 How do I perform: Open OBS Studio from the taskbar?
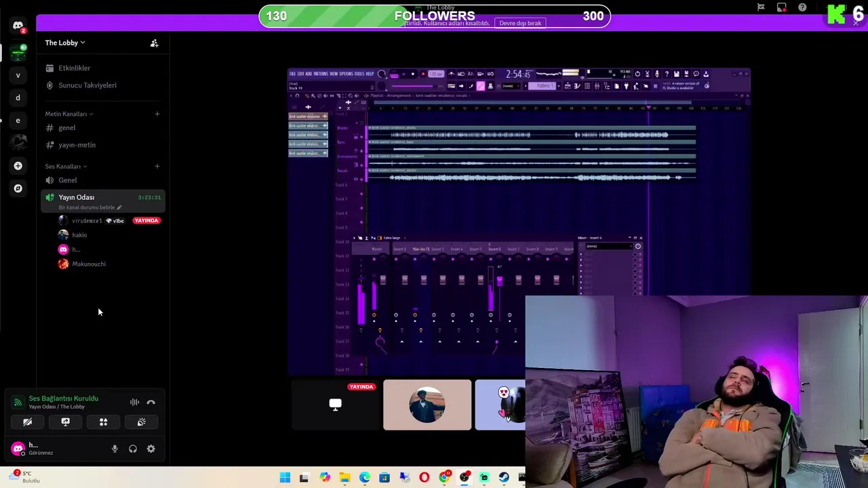coord(464,478)
